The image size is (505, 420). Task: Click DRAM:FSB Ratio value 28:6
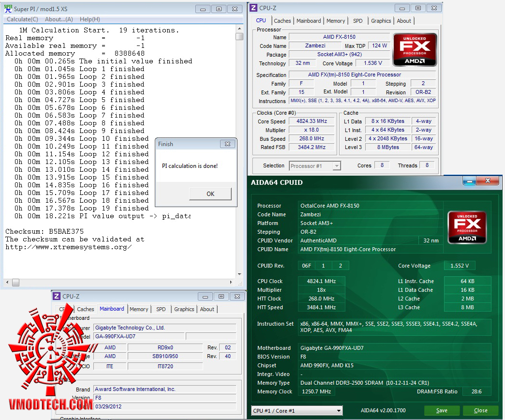pos(476,391)
